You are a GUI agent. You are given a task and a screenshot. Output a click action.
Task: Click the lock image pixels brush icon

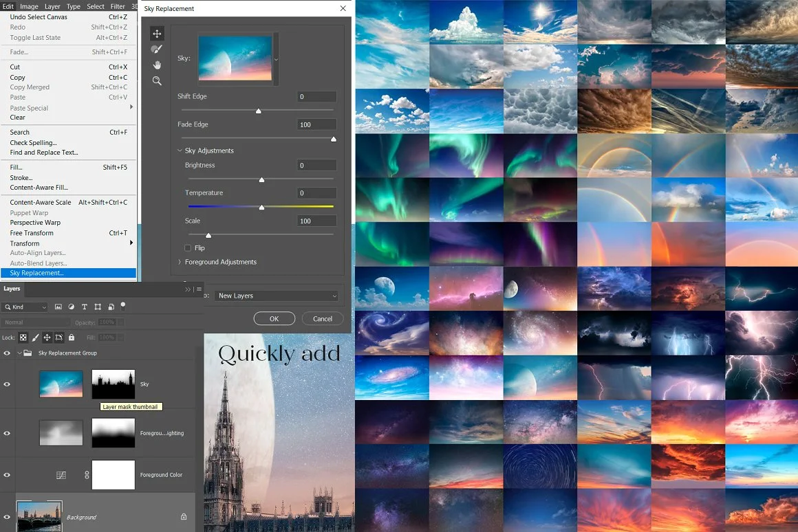(35, 337)
